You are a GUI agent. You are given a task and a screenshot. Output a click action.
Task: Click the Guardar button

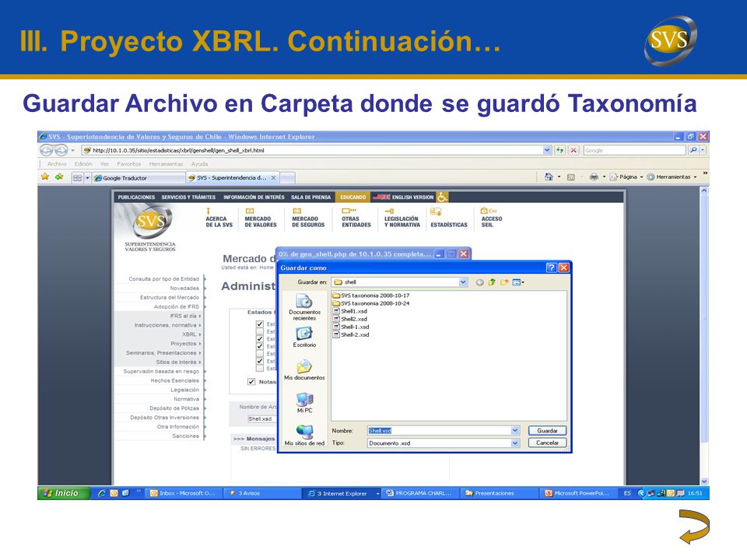click(547, 430)
